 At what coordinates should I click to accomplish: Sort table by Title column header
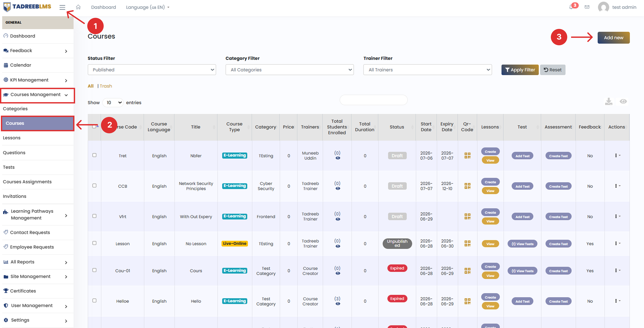pyautogui.click(x=196, y=127)
